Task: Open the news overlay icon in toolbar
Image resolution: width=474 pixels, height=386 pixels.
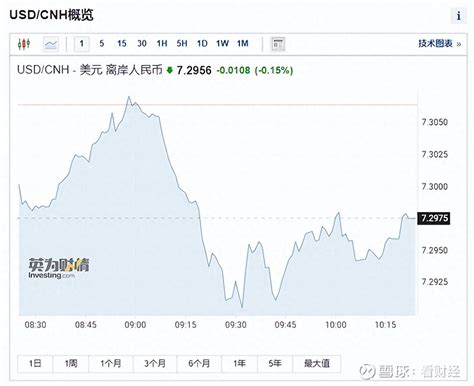Action: pos(278,44)
